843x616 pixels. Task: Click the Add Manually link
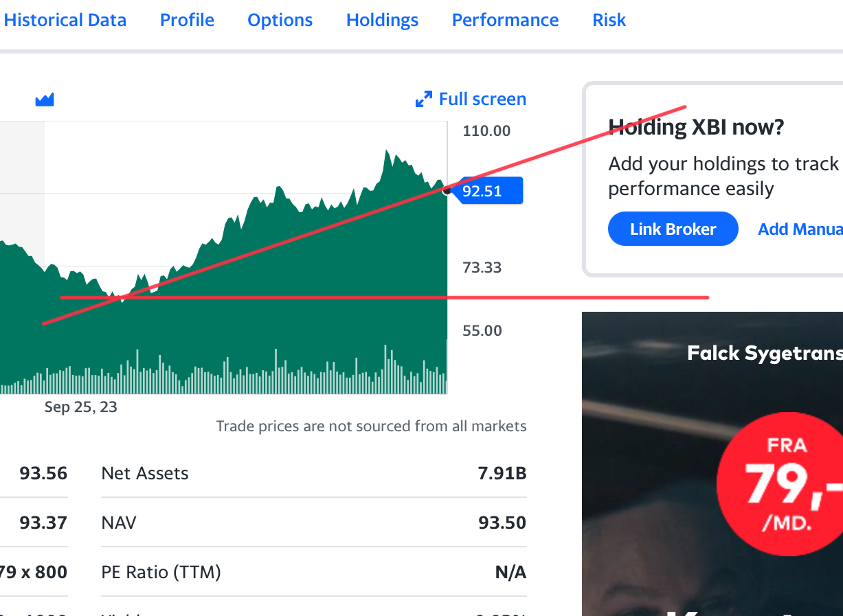click(800, 229)
